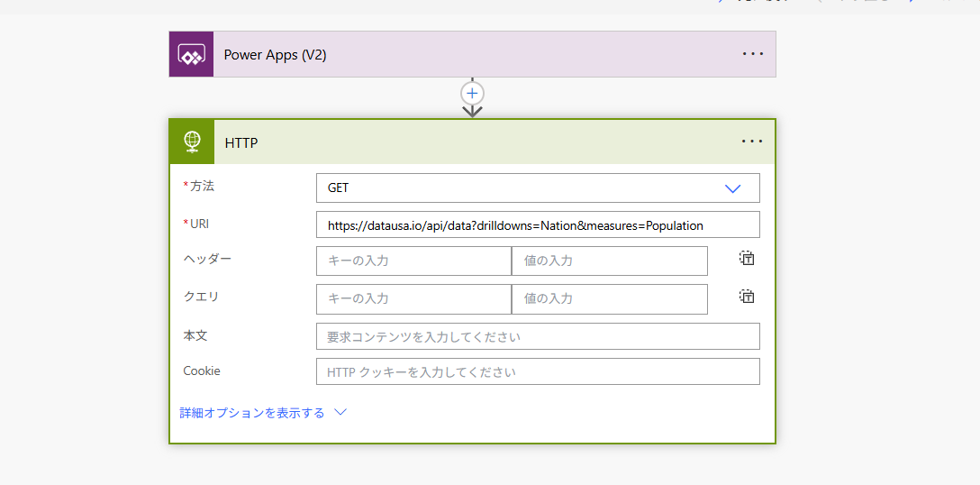Click the Cookie input field
The width and height of the screenshot is (980, 485).
click(538, 371)
